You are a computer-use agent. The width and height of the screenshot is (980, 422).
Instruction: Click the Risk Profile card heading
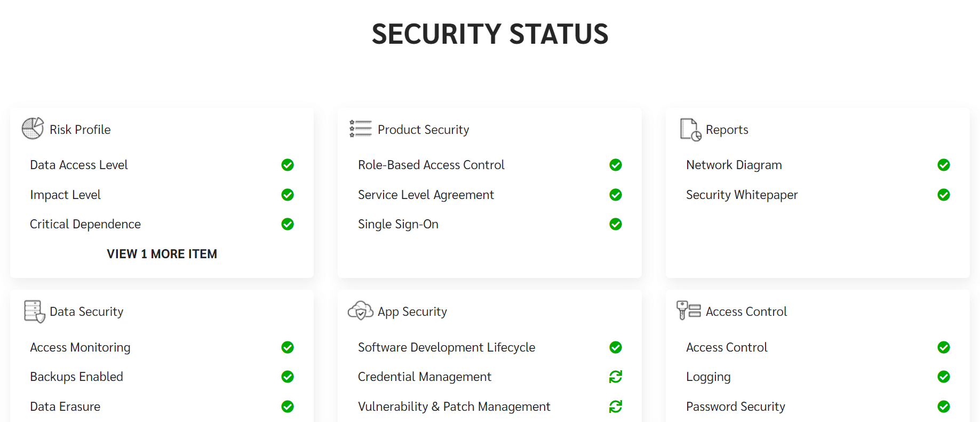80,130
